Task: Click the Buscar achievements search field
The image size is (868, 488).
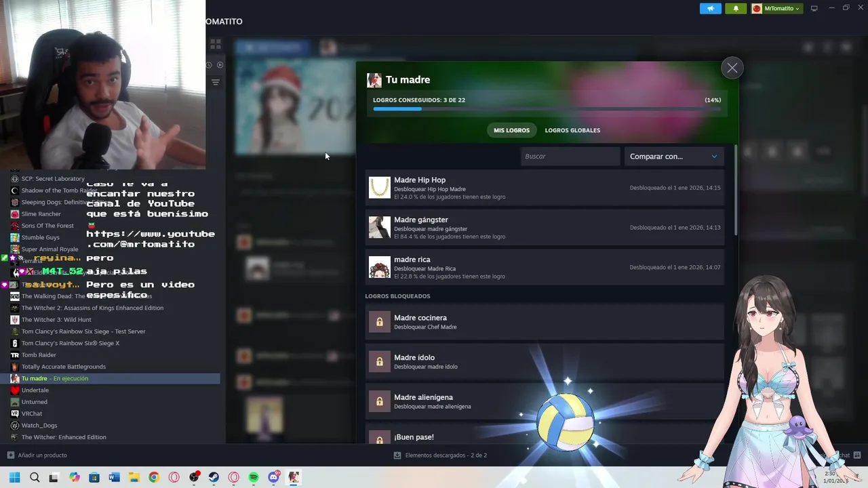Action: coord(570,157)
